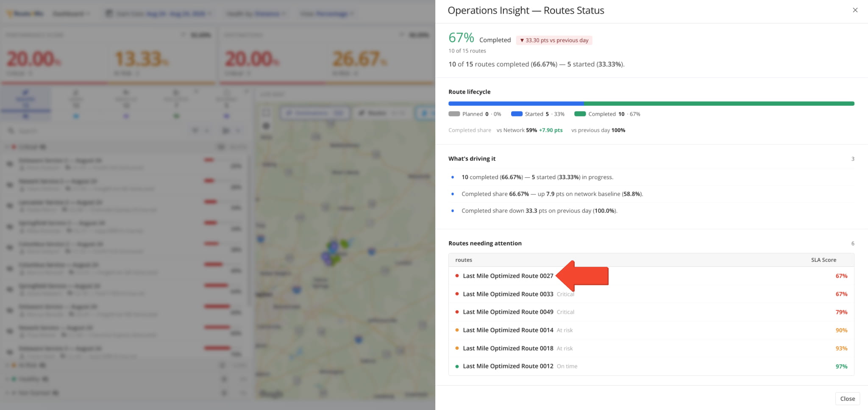Close the Operations Insight panel with X icon
Image resolution: width=868 pixels, height=410 pixels.
coord(855,10)
